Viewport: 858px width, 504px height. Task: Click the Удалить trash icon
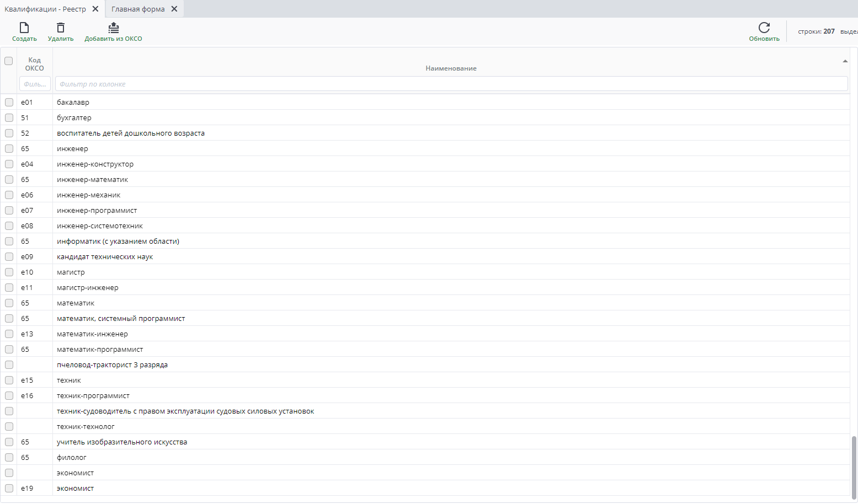click(x=61, y=28)
